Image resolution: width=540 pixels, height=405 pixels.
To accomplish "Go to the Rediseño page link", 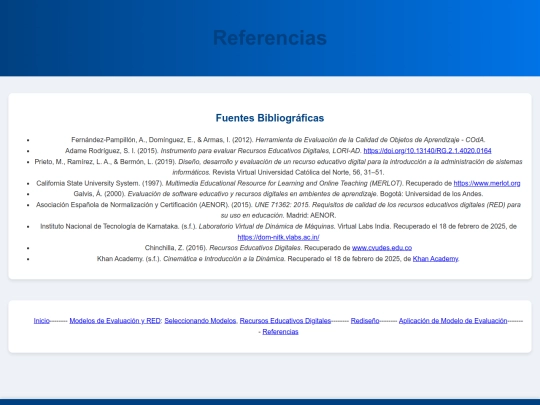I will (x=365, y=321).
